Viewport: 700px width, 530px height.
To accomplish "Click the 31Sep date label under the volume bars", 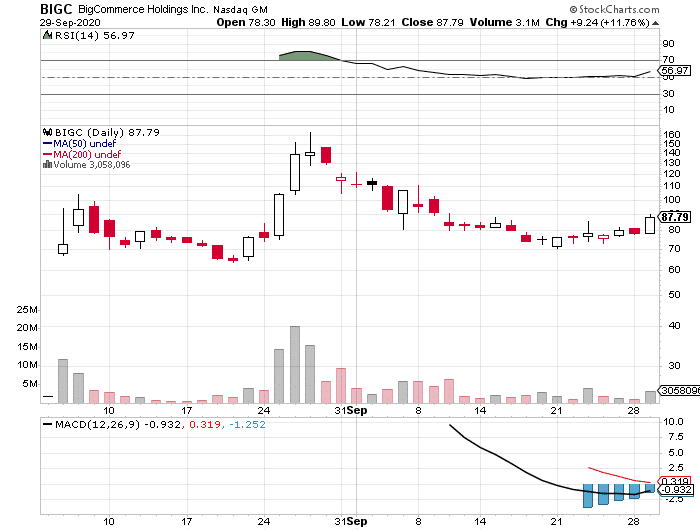I will tap(351, 410).
